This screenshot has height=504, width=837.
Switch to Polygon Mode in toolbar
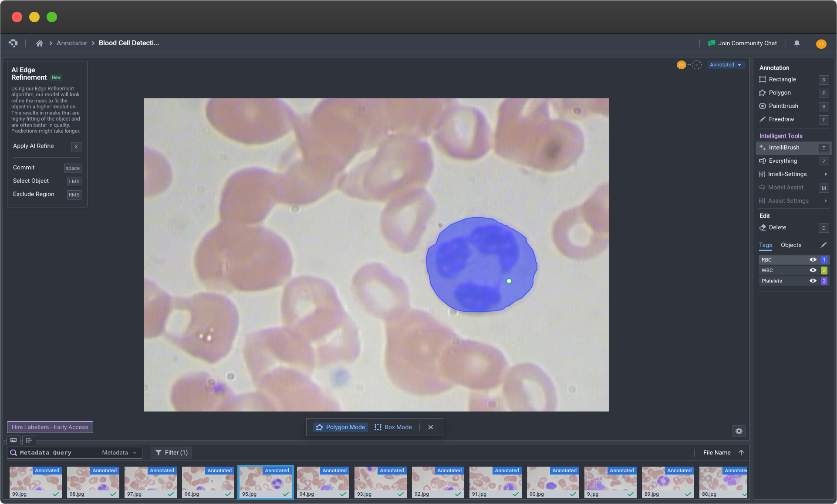tap(341, 427)
